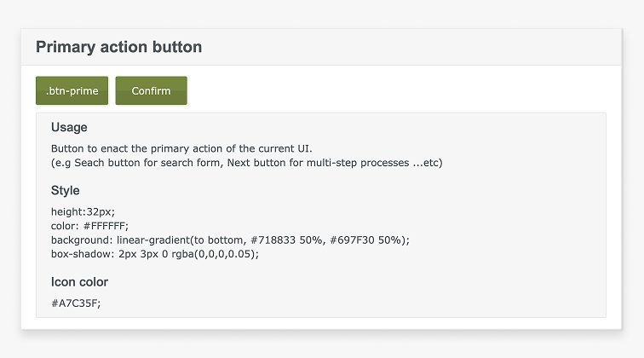Click the #A7C35F icon color value
The image size is (644, 358).
[x=76, y=303]
